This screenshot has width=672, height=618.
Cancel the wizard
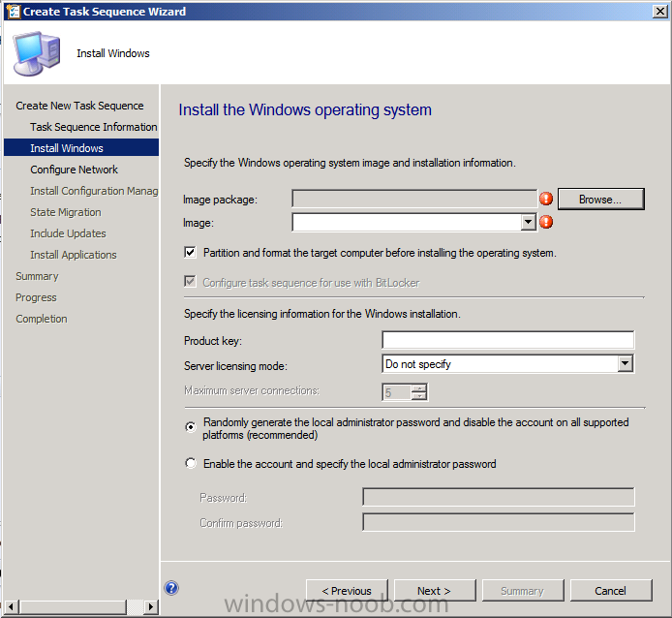611,591
